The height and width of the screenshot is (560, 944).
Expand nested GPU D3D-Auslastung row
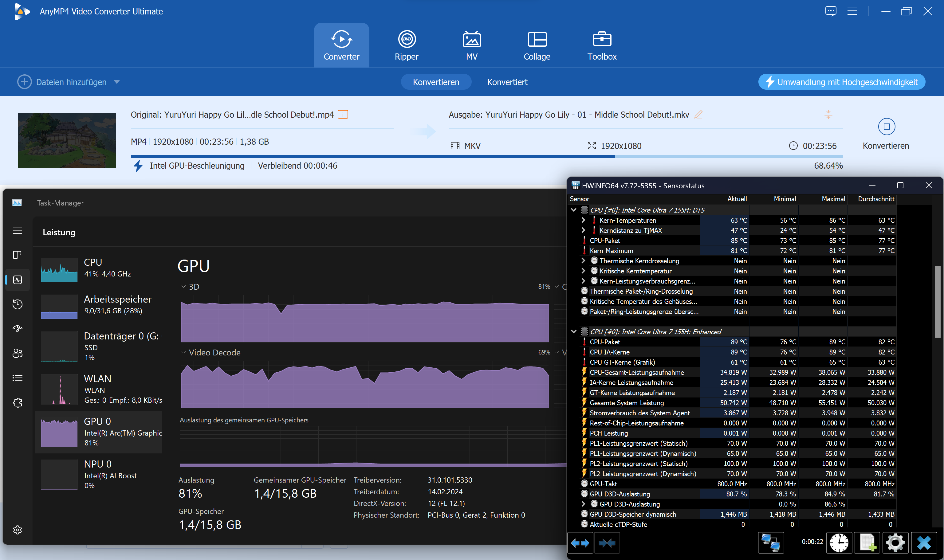(583, 504)
